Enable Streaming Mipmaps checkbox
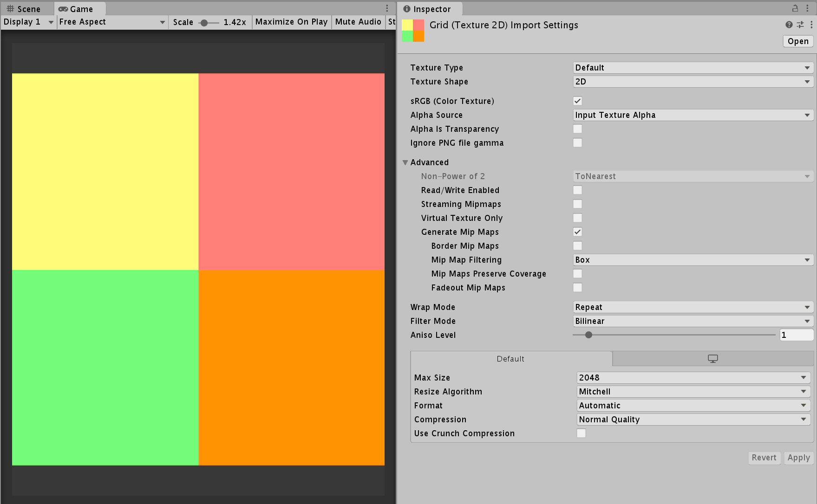The width and height of the screenshot is (817, 504). [577, 204]
